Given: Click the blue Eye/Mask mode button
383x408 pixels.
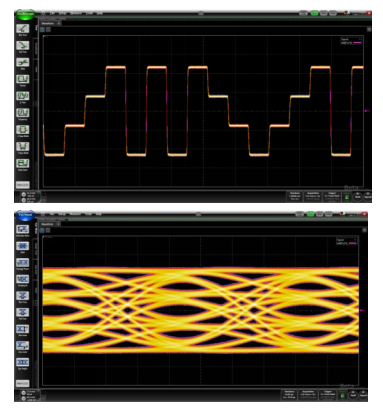Looking at the screenshot, I should click(25, 215).
